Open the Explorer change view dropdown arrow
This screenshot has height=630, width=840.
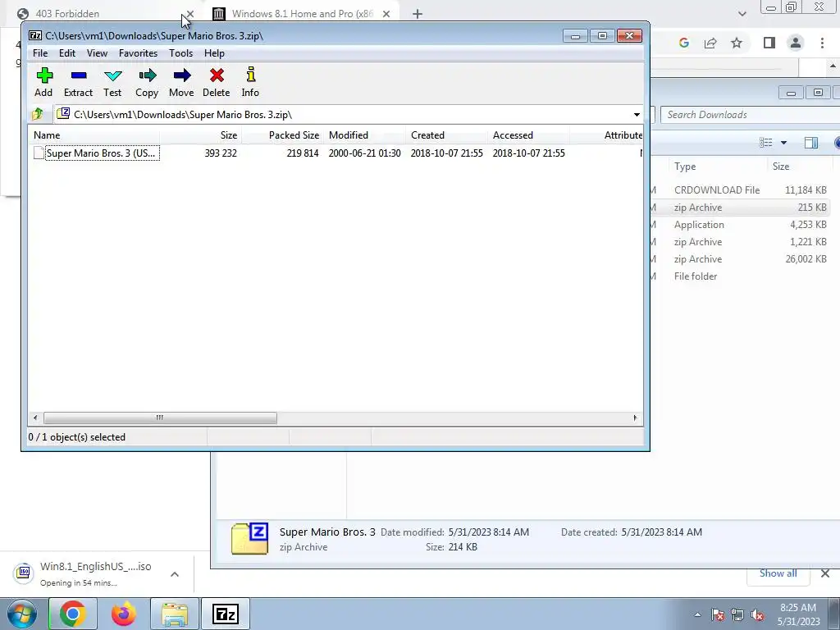tap(783, 143)
